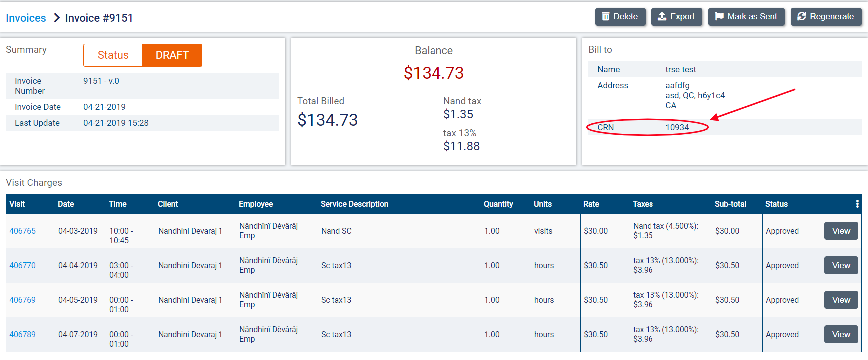Open visit 406765 details link
The height and width of the screenshot is (360, 868).
(23, 231)
